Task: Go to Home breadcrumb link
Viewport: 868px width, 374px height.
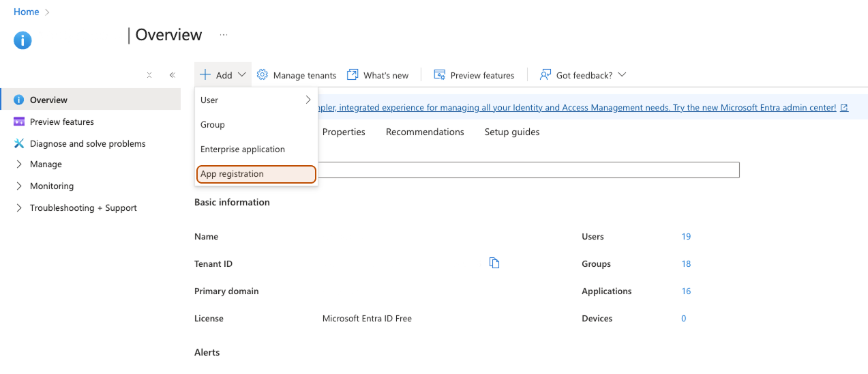Action: point(26,12)
